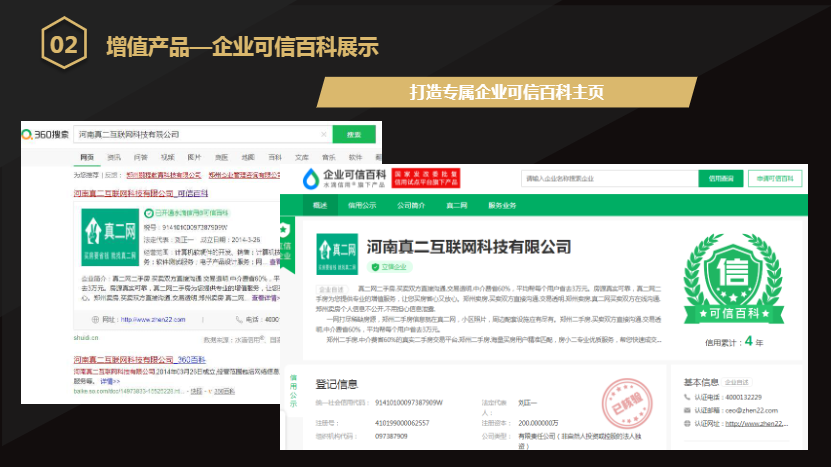Image resolution: width=831 pixels, height=467 pixels.
Task: Open the 地图 tab
Action: 248,157
